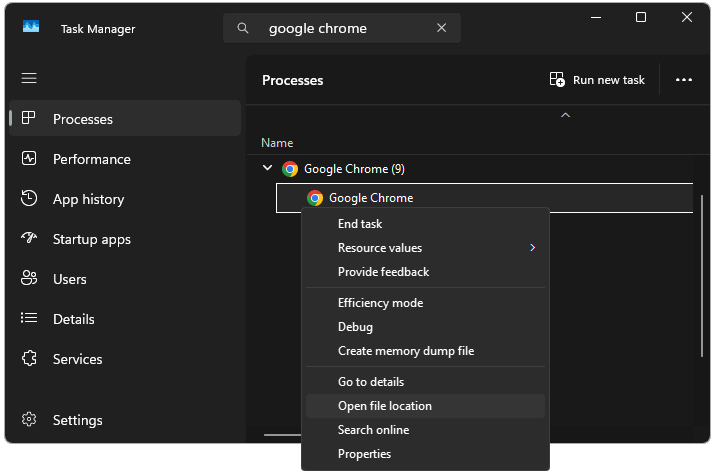Image resolution: width=714 pixels, height=473 pixels.
Task: Collapse the Google Chrome (9) group
Action: (x=268, y=168)
